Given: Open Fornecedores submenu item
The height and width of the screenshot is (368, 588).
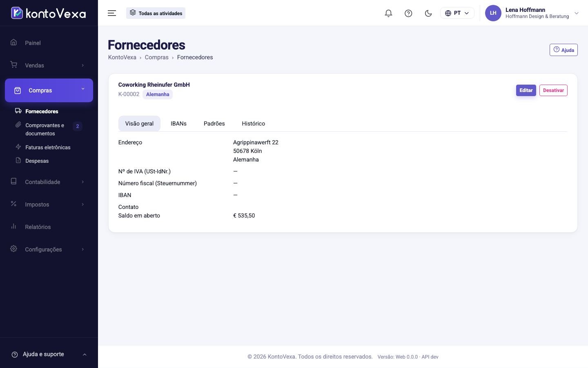Looking at the screenshot, I should click(42, 111).
